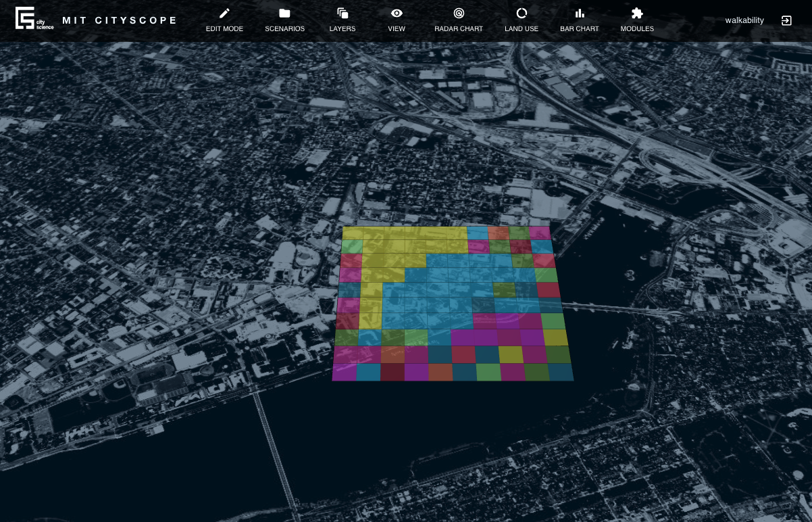812x522 pixels.
Task: Click the MIT CITYSCOPE title
Action: [x=120, y=20]
